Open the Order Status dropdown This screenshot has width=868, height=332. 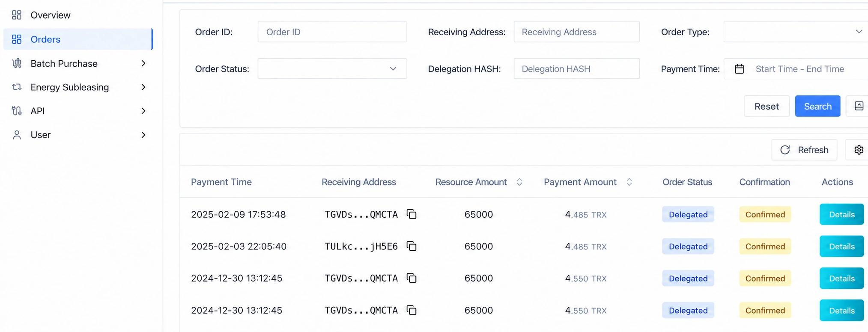click(332, 68)
